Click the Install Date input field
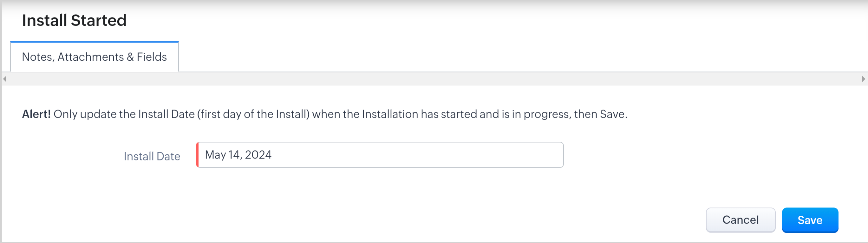Image resolution: width=868 pixels, height=243 pixels. 380,155
